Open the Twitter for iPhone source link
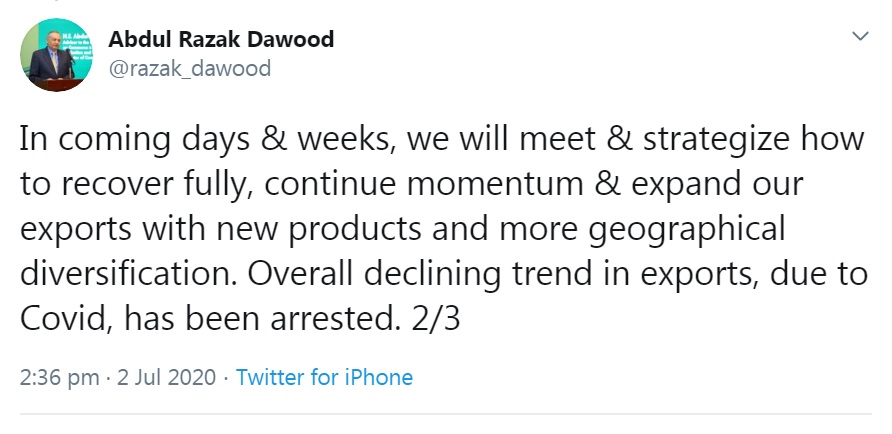Viewport: 892px width, 434px height. click(x=324, y=377)
